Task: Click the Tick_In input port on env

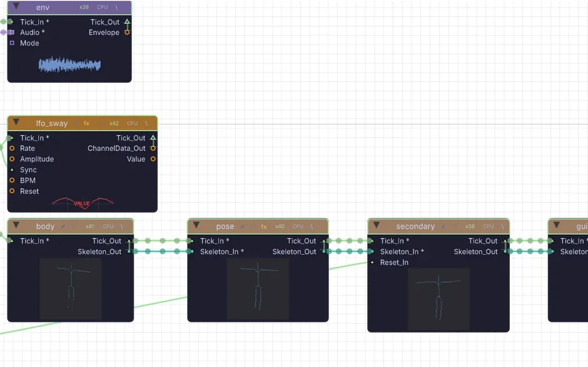Action: pos(11,22)
